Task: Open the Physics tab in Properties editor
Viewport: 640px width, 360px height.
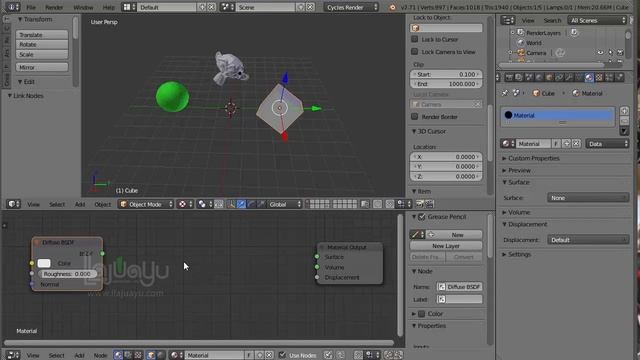Action: click(x=619, y=77)
